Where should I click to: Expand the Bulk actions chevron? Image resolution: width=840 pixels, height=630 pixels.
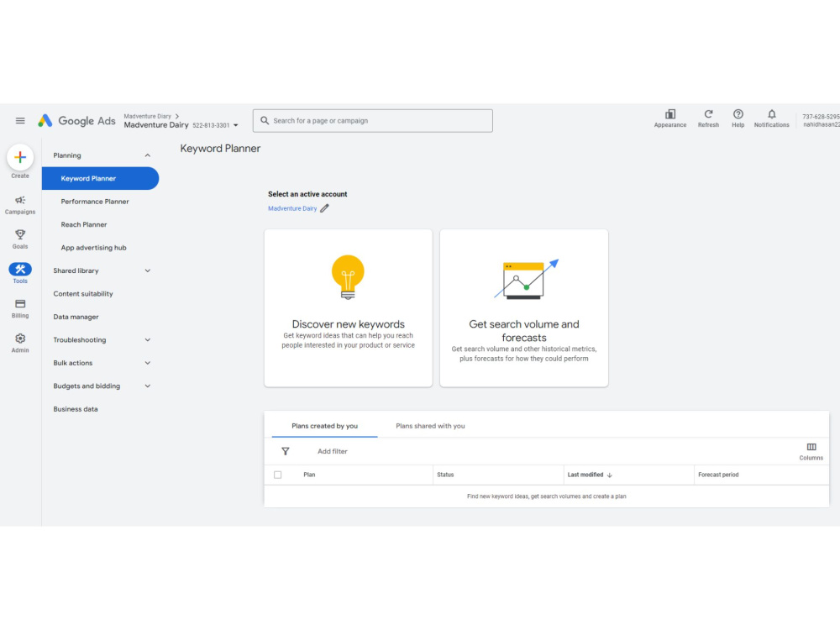pyautogui.click(x=147, y=363)
